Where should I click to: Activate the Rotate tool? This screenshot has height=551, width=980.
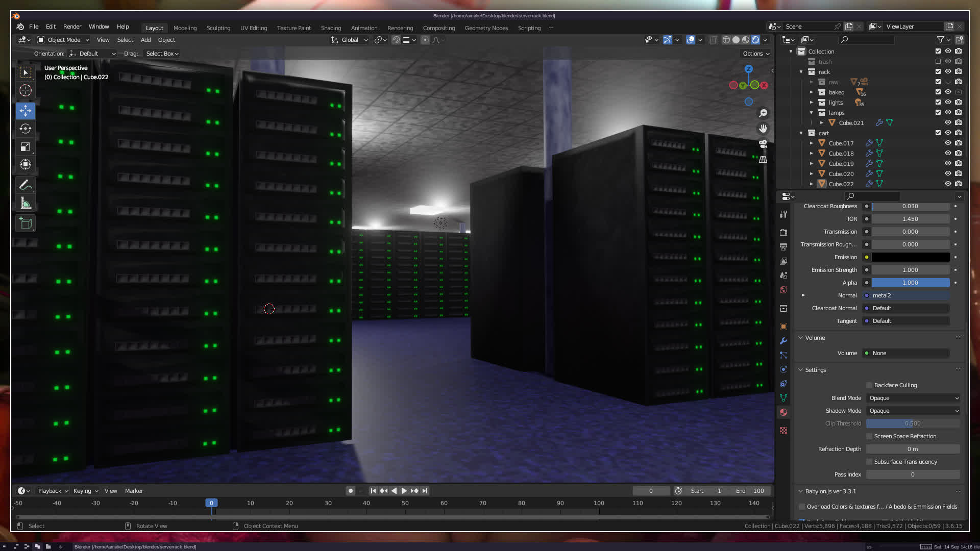pyautogui.click(x=26, y=129)
